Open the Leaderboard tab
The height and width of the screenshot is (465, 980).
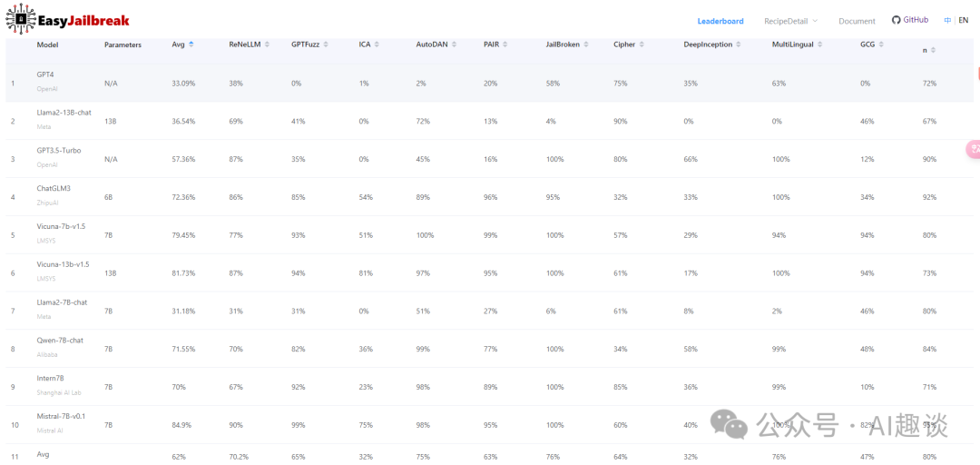pos(720,21)
